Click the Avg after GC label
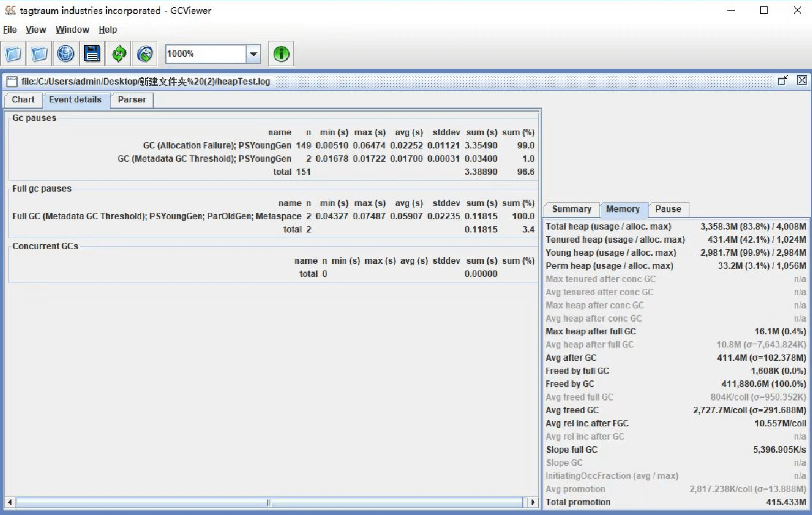This screenshot has height=515, width=812. coord(571,358)
